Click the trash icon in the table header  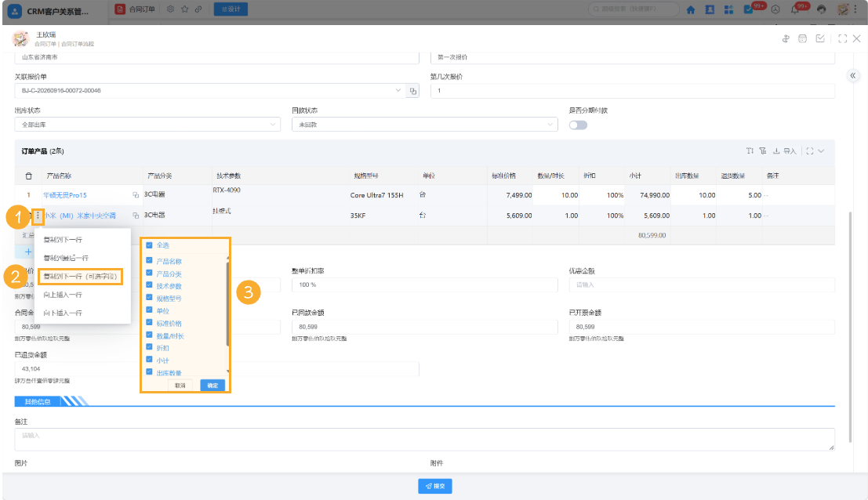[29, 176]
